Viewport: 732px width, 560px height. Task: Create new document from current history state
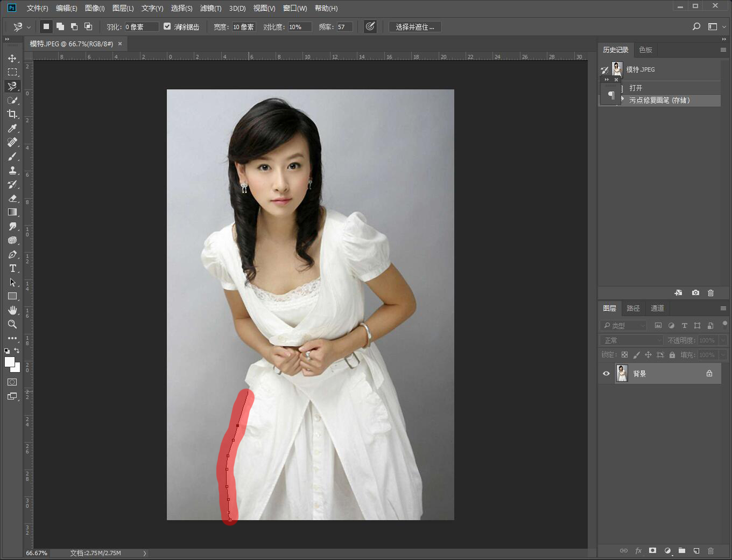(x=678, y=293)
